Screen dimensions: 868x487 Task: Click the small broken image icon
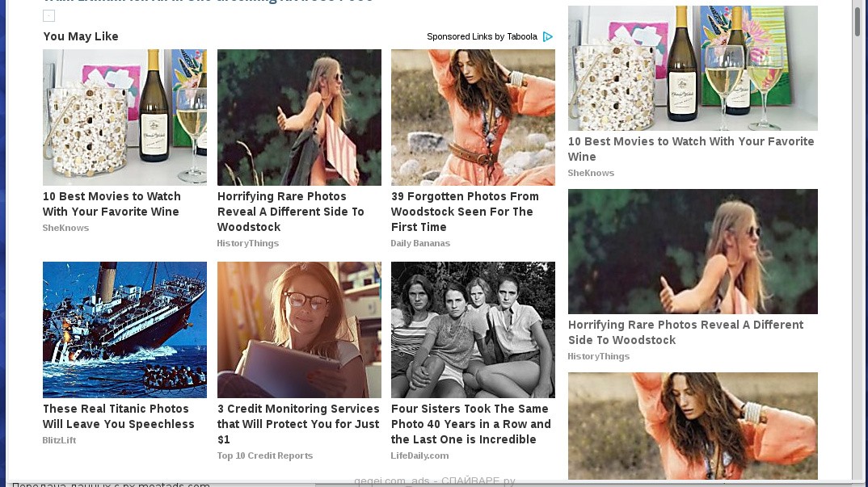(x=48, y=16)
